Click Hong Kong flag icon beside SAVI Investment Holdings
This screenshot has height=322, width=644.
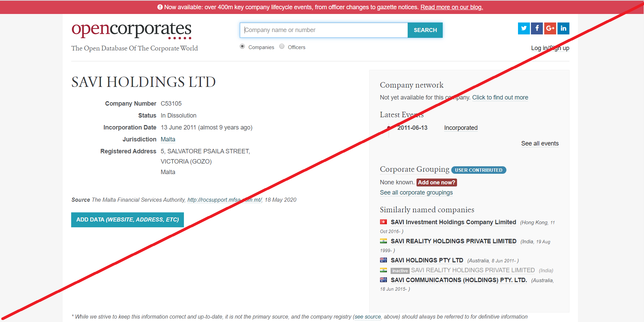coord(383,222)
